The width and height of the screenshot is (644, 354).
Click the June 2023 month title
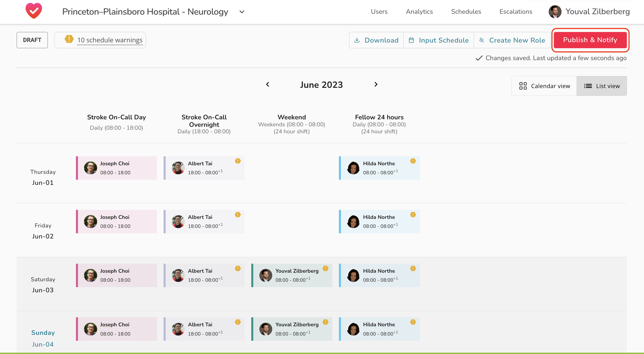[321, 85]
